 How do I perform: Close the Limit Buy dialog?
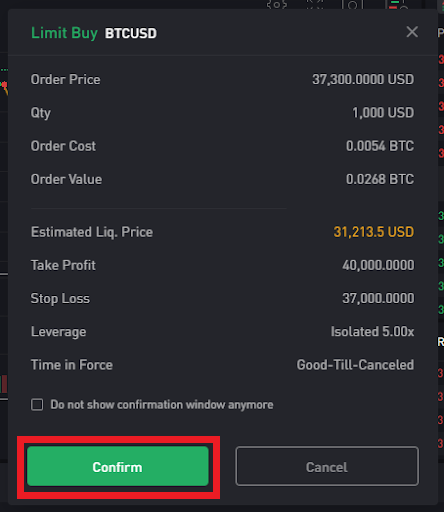coord(412,32)
